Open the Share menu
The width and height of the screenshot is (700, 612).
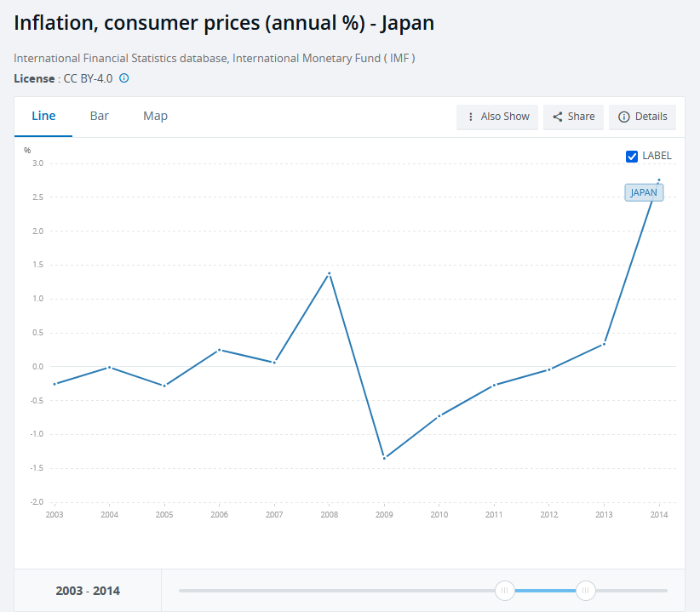point(573,117)
